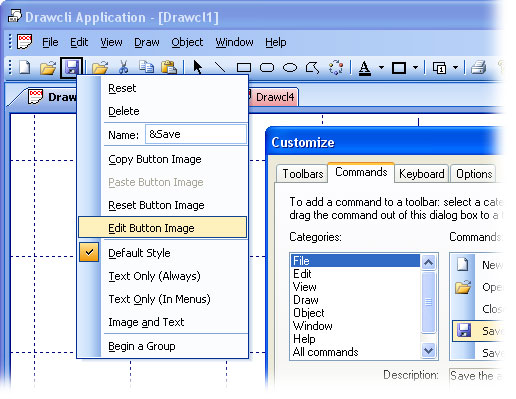The image size is (516, 399).
Task: Click scroll down arrow in Categories list
Action: point(428,350)
